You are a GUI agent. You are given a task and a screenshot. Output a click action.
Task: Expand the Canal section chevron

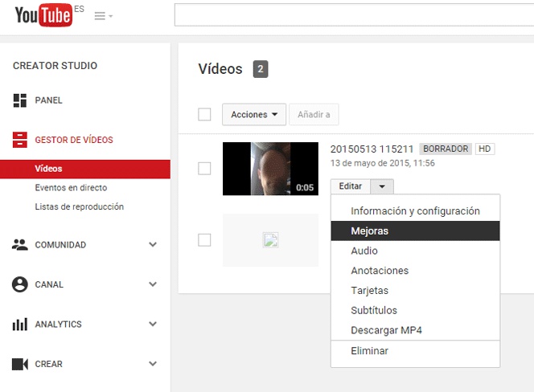153,284
